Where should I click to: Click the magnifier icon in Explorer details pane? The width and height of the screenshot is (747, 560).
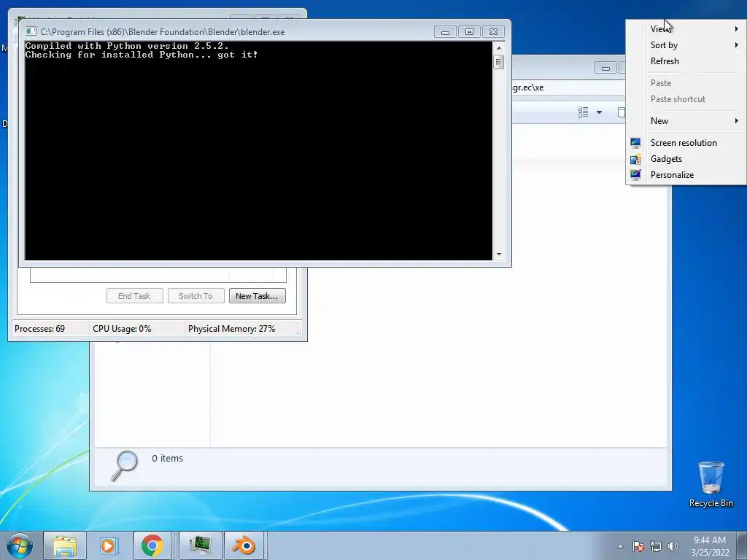[x=124, y=466]
